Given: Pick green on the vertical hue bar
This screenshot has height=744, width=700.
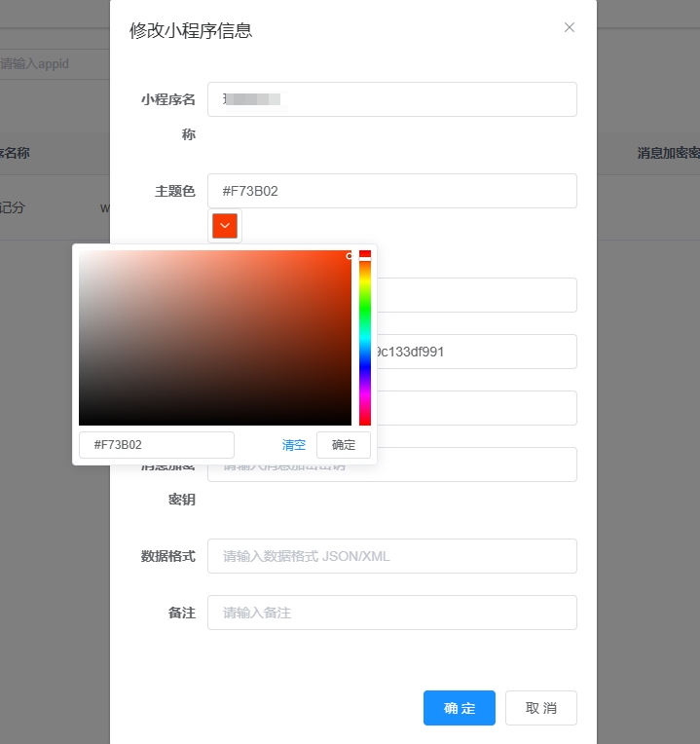Looking at the screenshot, I should (365, 312).
